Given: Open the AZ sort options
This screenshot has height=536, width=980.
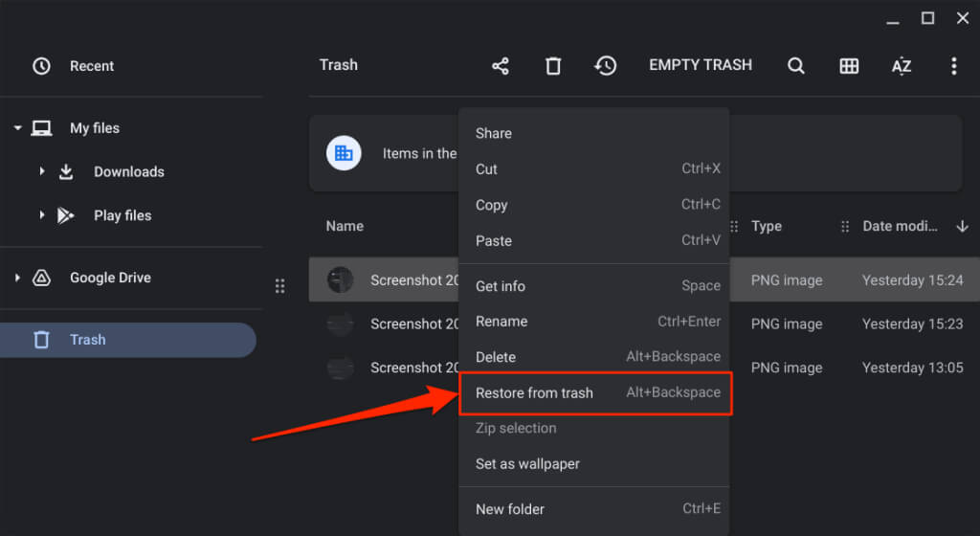Looking at the screenshot, I should pos(902,66).
